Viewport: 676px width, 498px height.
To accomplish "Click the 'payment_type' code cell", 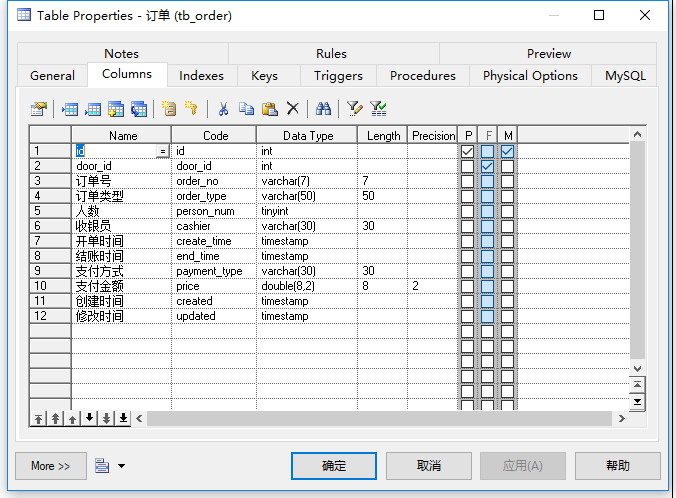I will (x=214, y=271).
